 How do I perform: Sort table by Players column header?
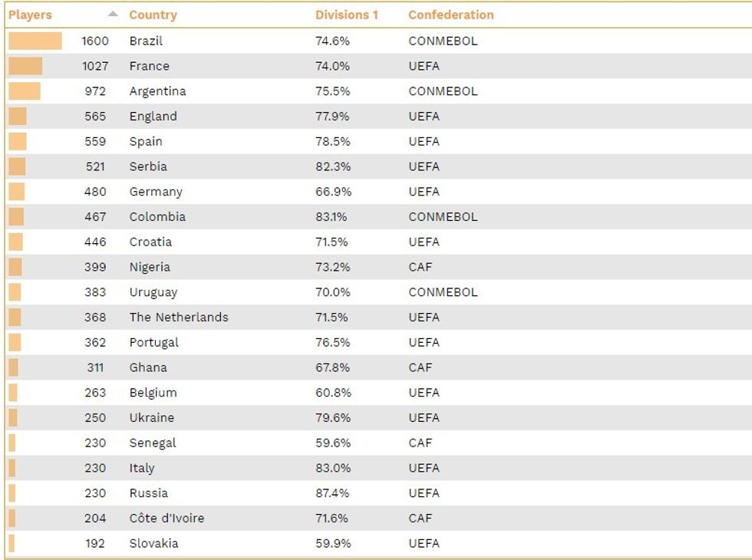pos(30,15)
